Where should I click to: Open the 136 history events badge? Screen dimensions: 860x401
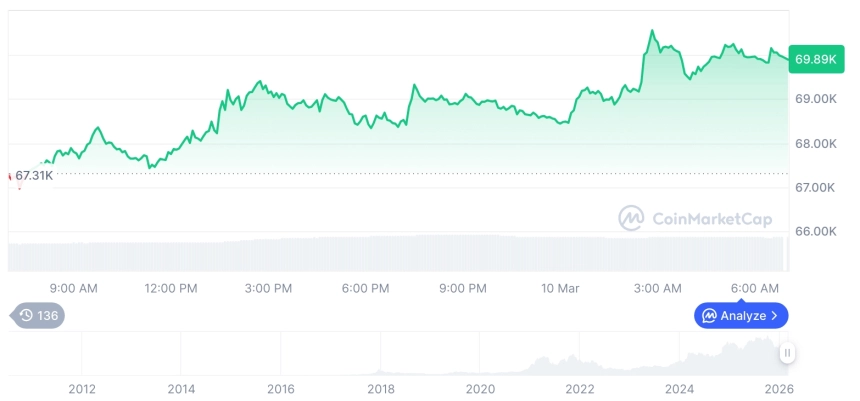(38, 316)
